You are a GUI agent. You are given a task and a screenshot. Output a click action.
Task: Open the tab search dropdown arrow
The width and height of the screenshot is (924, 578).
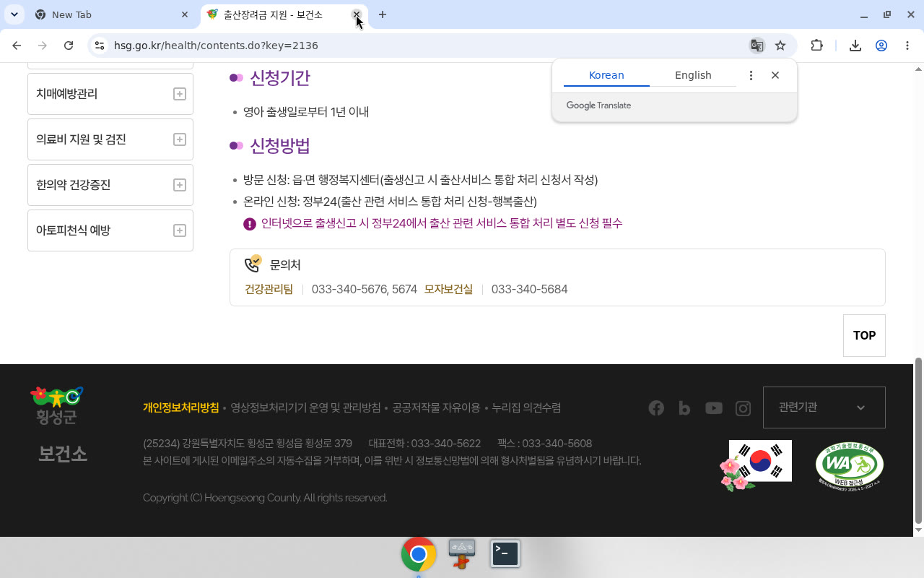pyautogui.click(x=14, y=14)
